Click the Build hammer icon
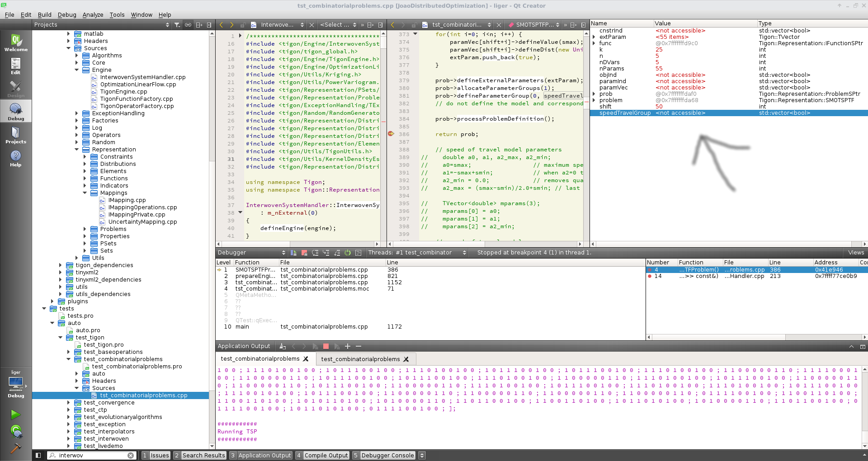This screenshot has height=461, width=868. point(15,447)
